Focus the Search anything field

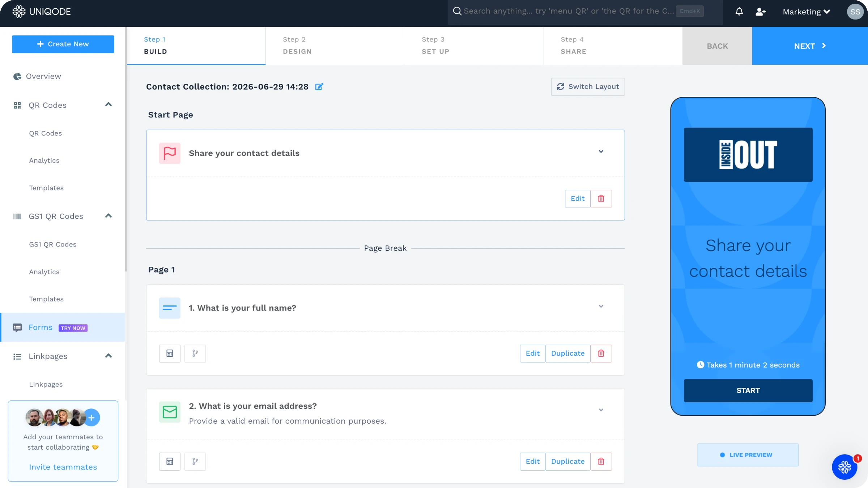(x=585, y=11)
